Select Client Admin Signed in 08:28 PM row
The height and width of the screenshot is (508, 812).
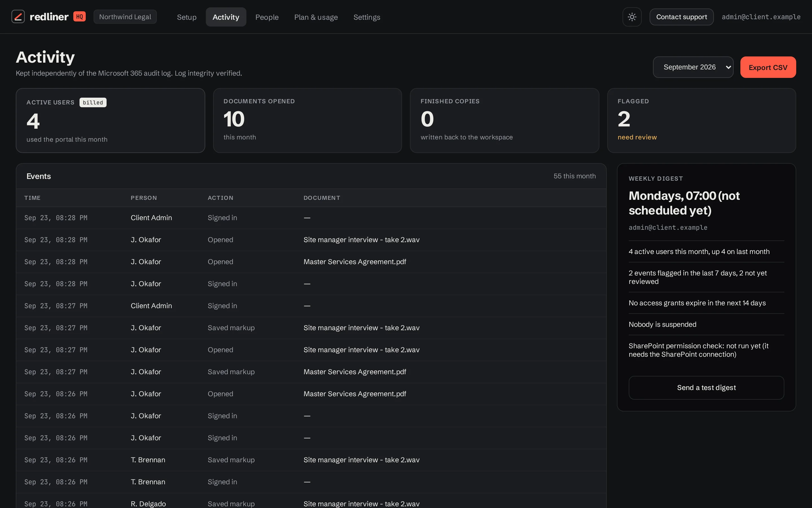[311, 218]
